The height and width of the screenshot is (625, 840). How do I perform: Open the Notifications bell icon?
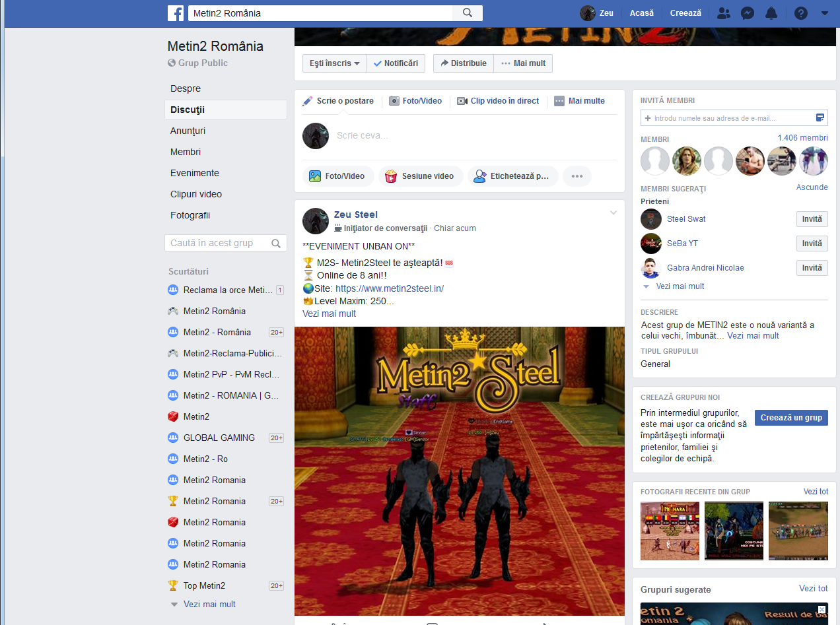coord(771,13)
